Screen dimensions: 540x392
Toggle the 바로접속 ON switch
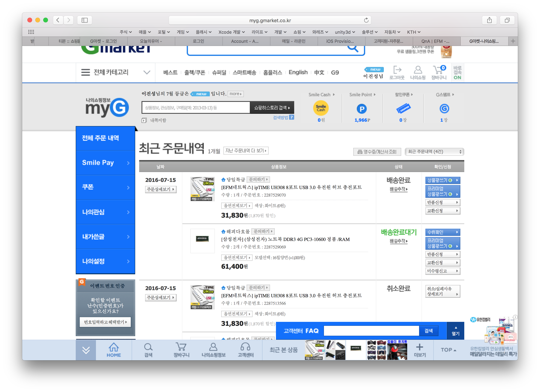[x=457, y=73]
